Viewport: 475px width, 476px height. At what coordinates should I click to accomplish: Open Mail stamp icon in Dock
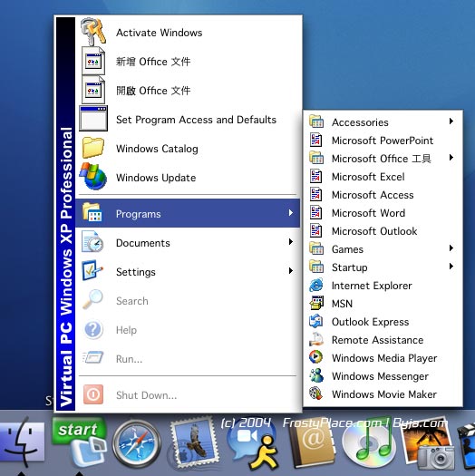tap(194, 444)
